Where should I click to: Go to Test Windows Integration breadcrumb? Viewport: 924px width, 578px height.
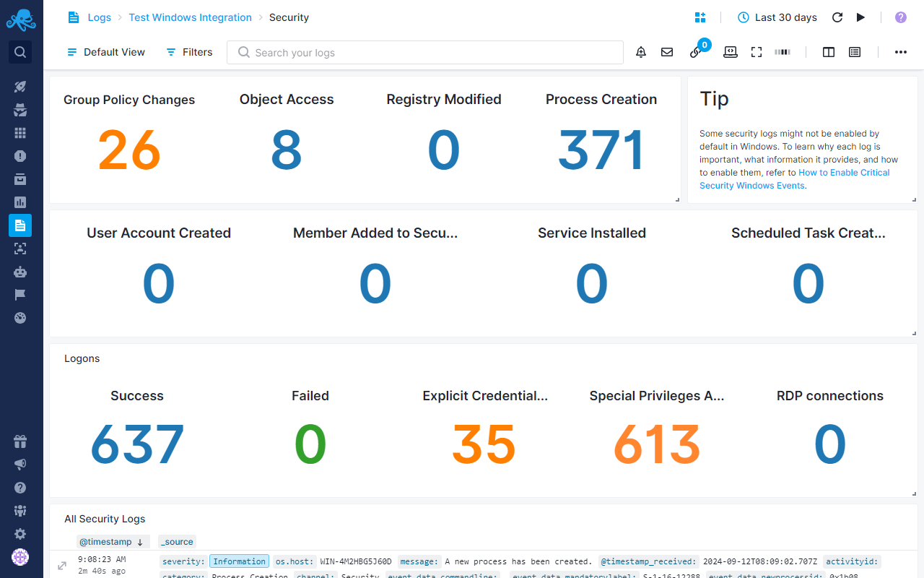coord(191,17)
